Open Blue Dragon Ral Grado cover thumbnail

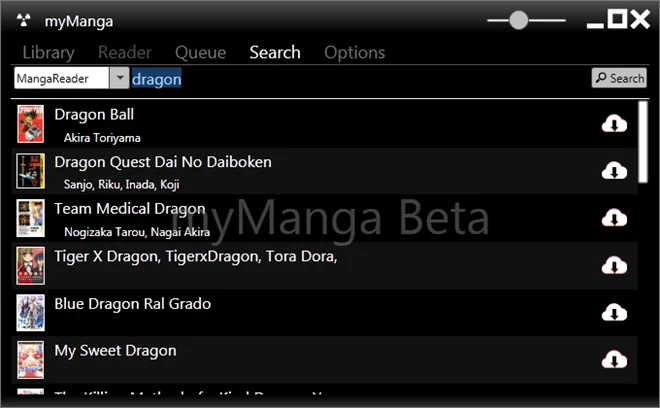tap(30, 313)
